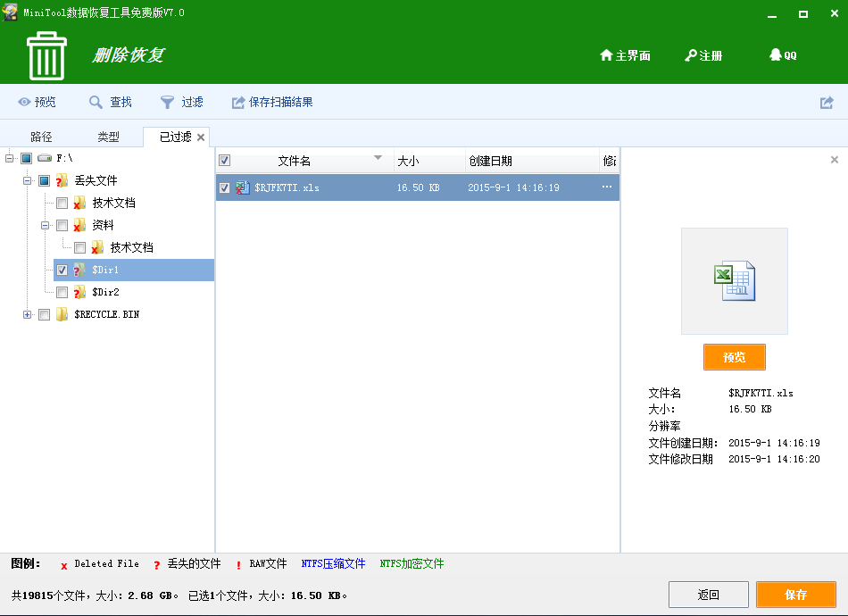Click the 丢失的文件 legend entry

pos(187,564)
